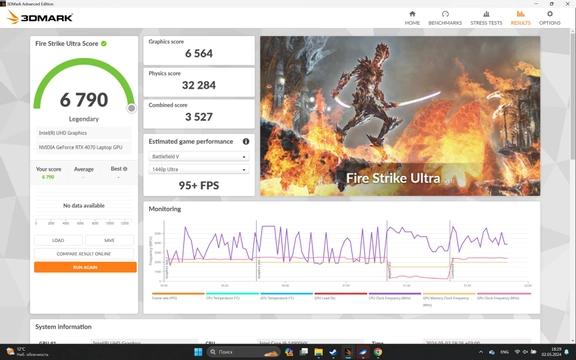Image resolution: width=576 pixels, height=360 pixels.
Task: Click the Fire Strike Ultra preview image
Action: [x=400, y=116]
